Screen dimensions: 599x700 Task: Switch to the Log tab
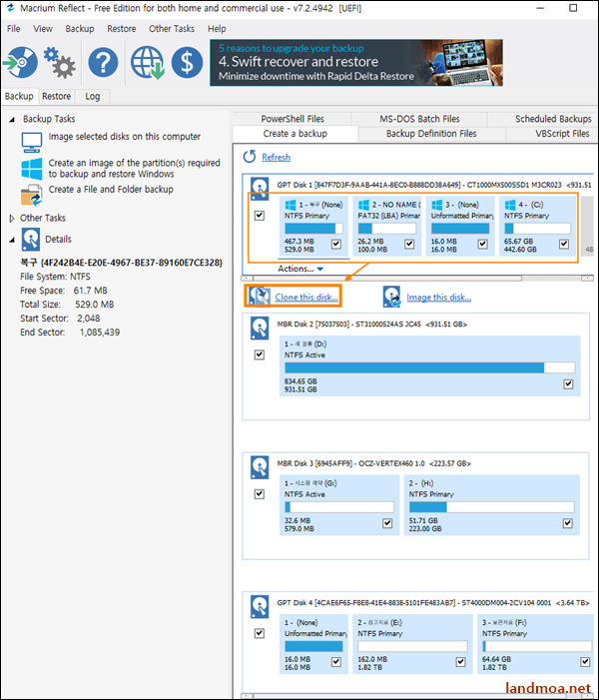[93, 97]
